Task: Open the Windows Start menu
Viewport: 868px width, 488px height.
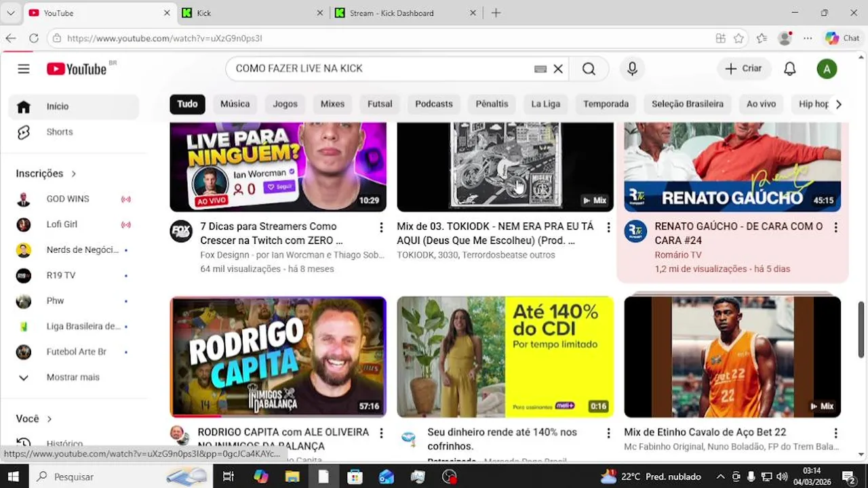Action: pyautogui.click(x=13, y=476)
